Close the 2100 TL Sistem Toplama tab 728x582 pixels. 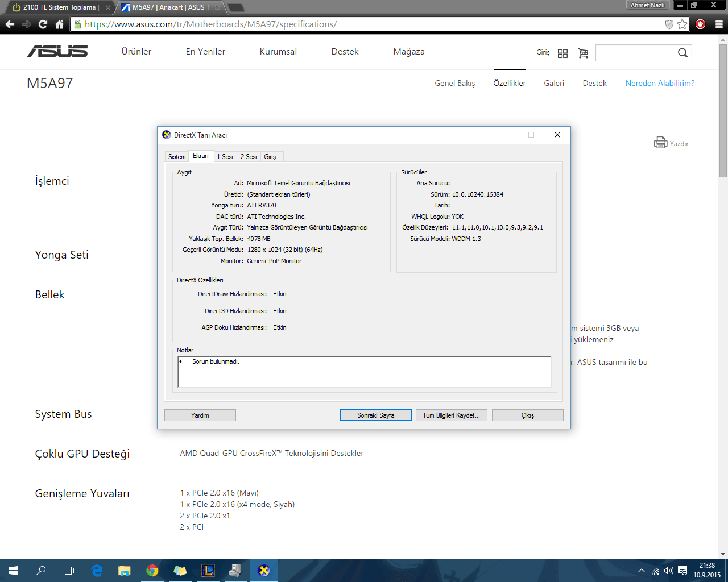[x=108, y=7]
